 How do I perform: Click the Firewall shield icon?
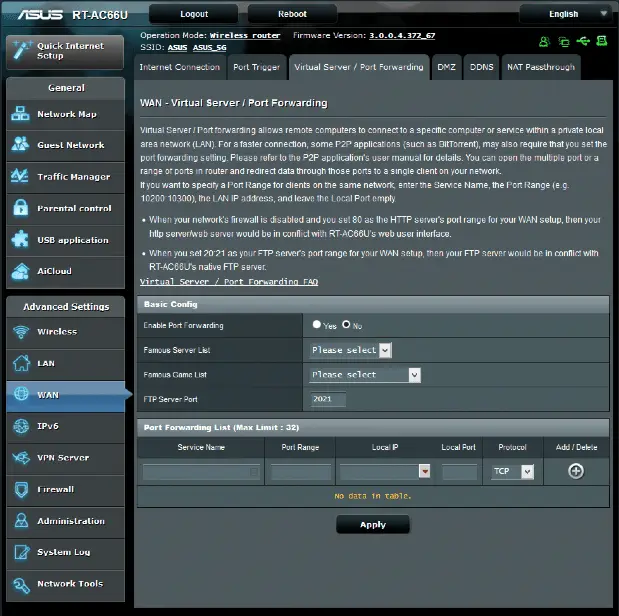21,489
